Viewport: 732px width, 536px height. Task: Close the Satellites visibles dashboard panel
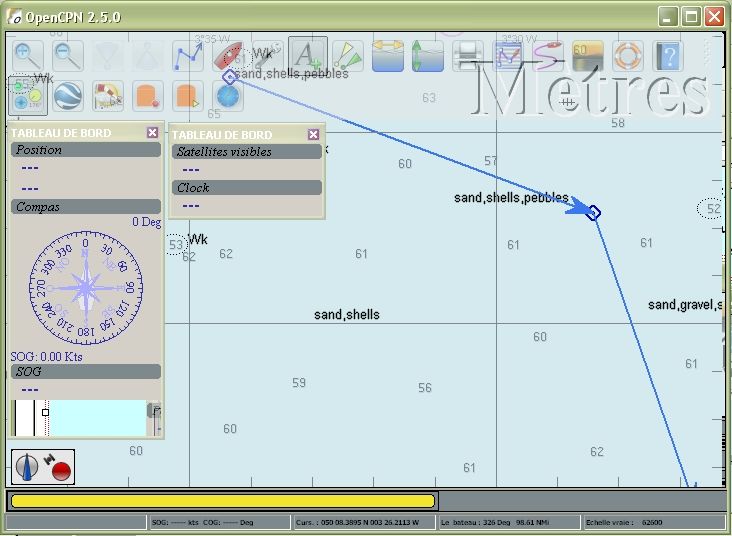click(x=313, y=134)
